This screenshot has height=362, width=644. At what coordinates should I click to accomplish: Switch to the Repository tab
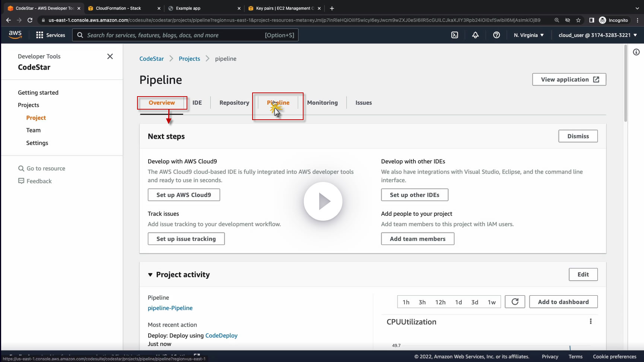click(x=234, y=103)
